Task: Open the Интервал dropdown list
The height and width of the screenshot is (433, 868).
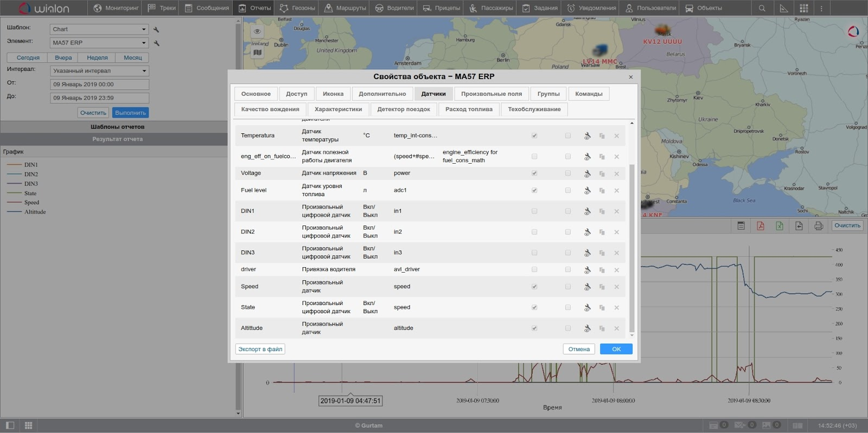Action: click(144, 71)
